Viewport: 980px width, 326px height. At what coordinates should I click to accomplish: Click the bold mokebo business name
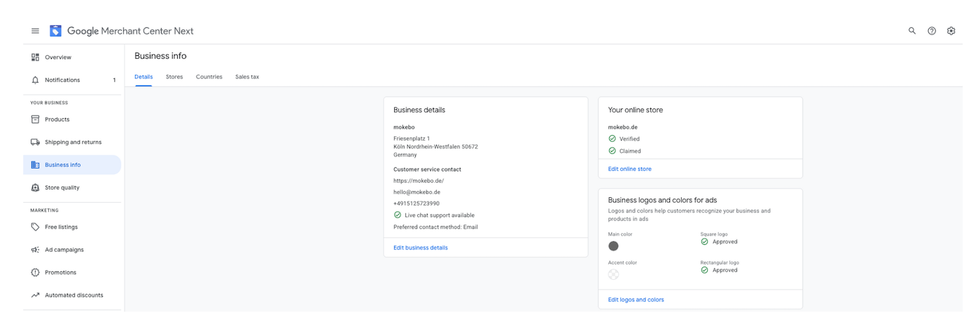(404, 127)
